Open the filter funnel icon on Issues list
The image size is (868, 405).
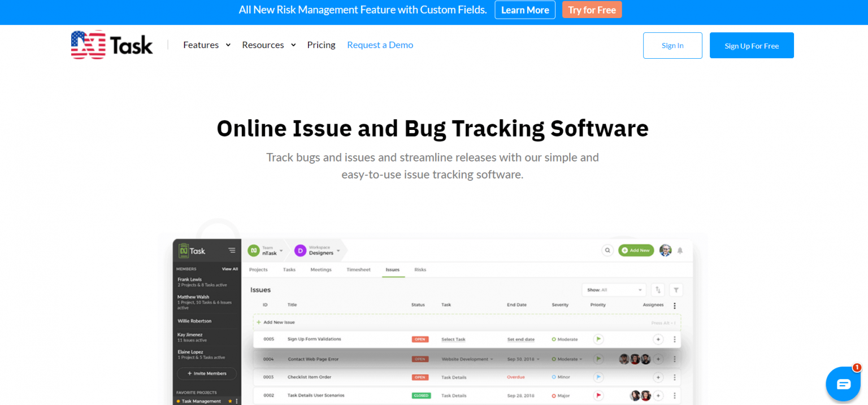click(676, 290)
